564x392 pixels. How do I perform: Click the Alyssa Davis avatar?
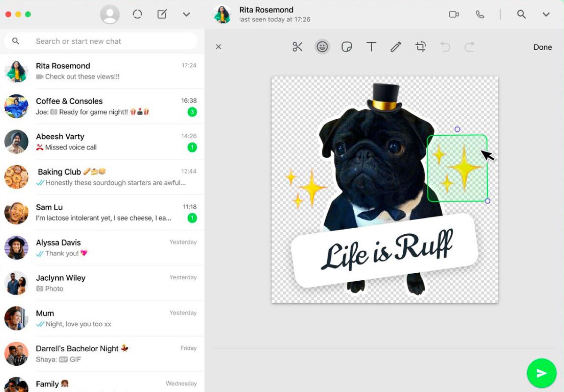tap(16, 247)
